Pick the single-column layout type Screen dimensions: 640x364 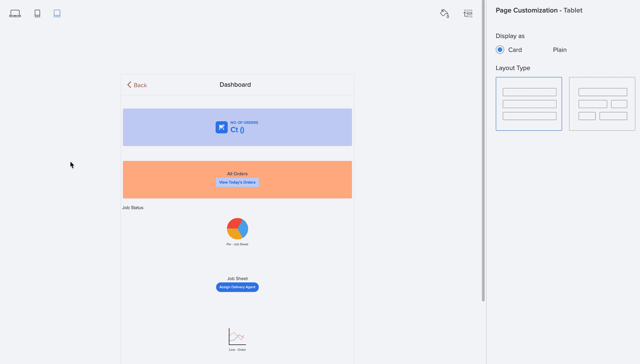point(529,104)
